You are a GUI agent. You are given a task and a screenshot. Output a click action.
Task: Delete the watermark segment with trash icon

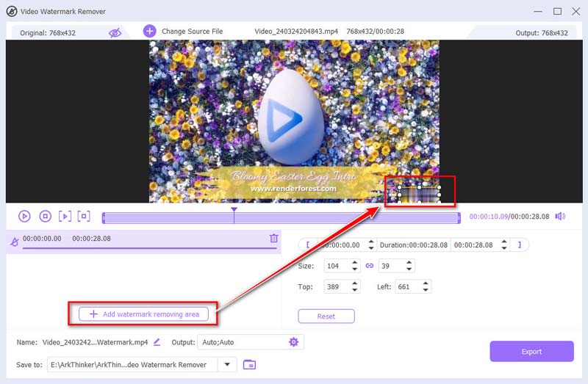tap(273, 238)
